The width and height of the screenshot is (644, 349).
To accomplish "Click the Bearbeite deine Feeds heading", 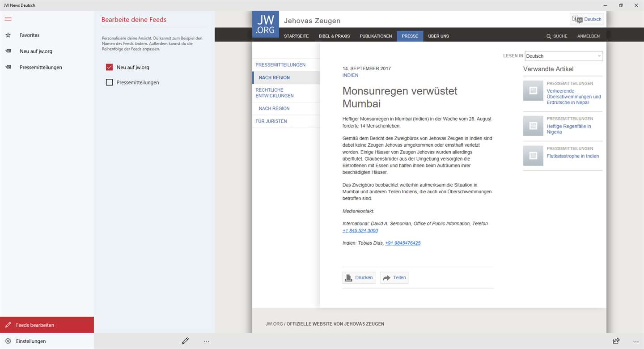I will click(134, 20).
